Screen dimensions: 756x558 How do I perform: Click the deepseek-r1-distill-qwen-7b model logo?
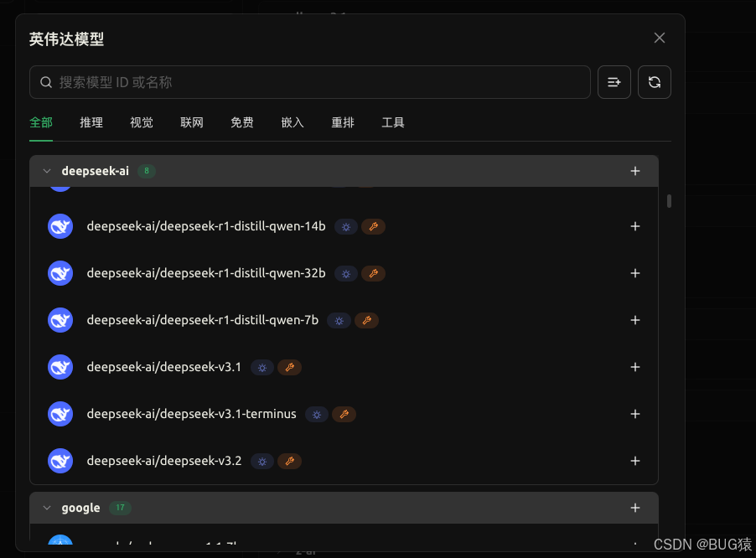[x=60, y=320]
